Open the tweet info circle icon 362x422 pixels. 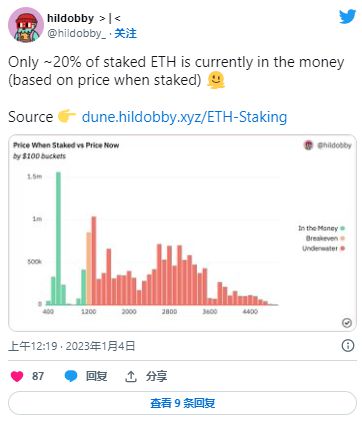[x=348, y=346]
